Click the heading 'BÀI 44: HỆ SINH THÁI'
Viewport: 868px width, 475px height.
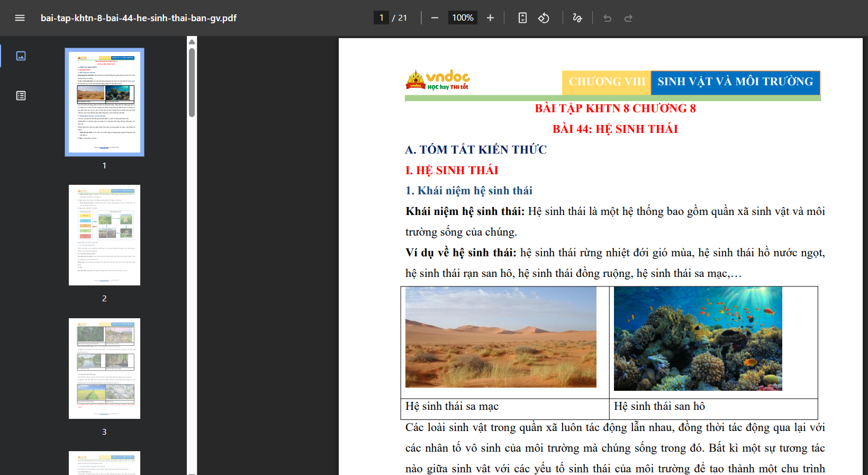(615, 129)
